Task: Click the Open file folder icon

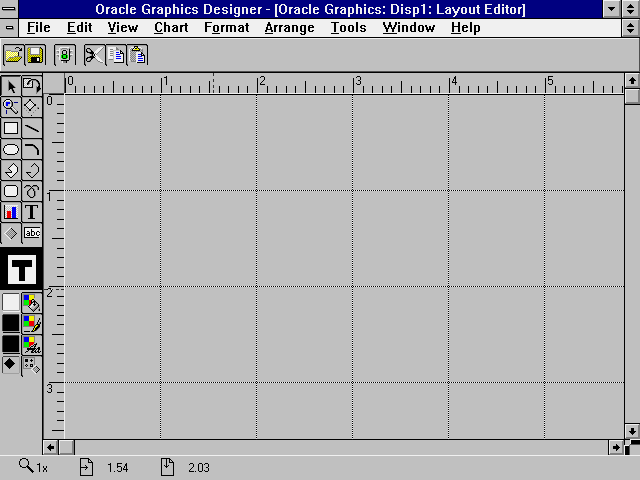Action: coord(13,55)
